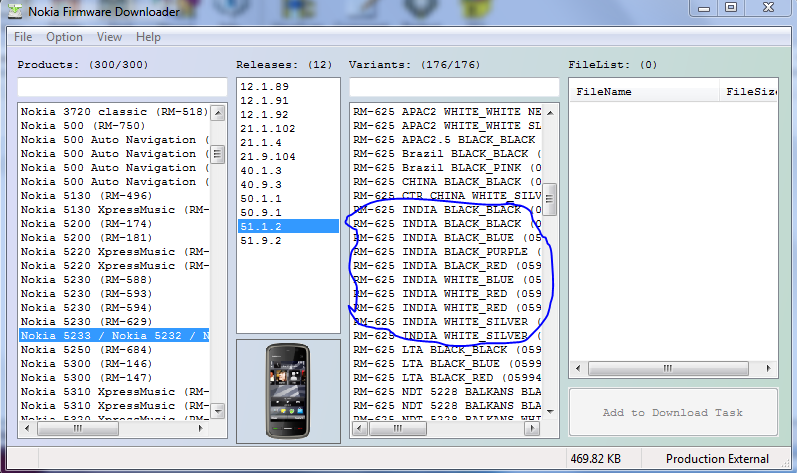Click the FileSize column header
This screenshot has width=797, height=473.
[749, 91]
